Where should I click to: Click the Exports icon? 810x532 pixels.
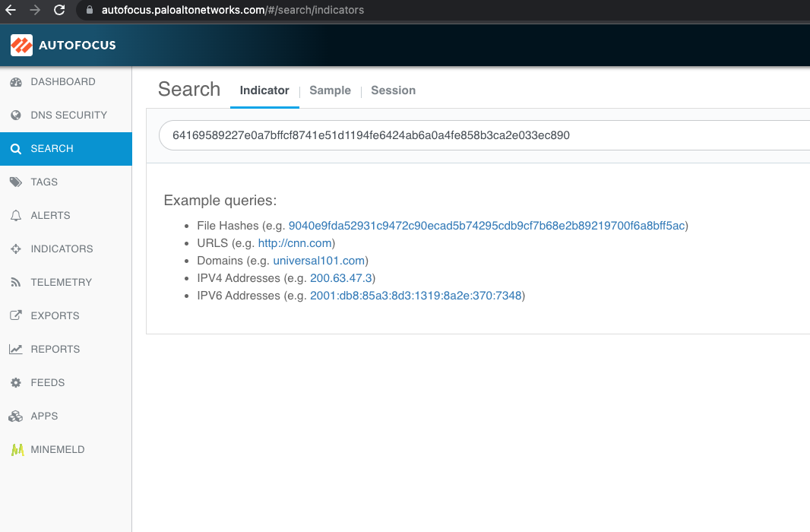(15, 316)
